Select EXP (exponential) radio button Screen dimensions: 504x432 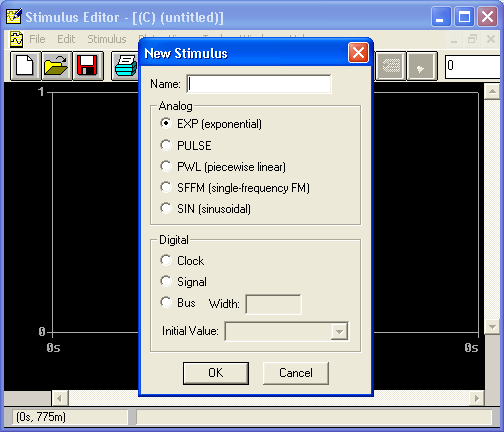(x=166, y=123)
